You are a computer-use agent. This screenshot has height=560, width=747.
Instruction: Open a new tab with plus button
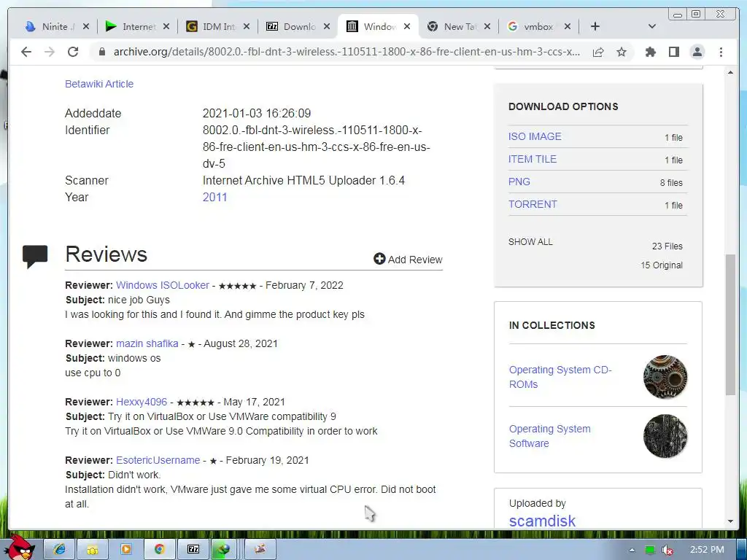coord(595,27)
